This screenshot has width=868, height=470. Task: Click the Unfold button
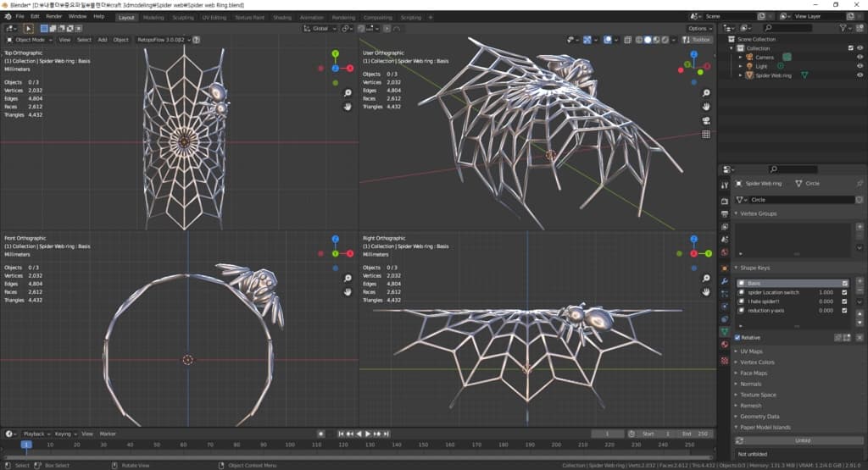click(x=802, y=440)
